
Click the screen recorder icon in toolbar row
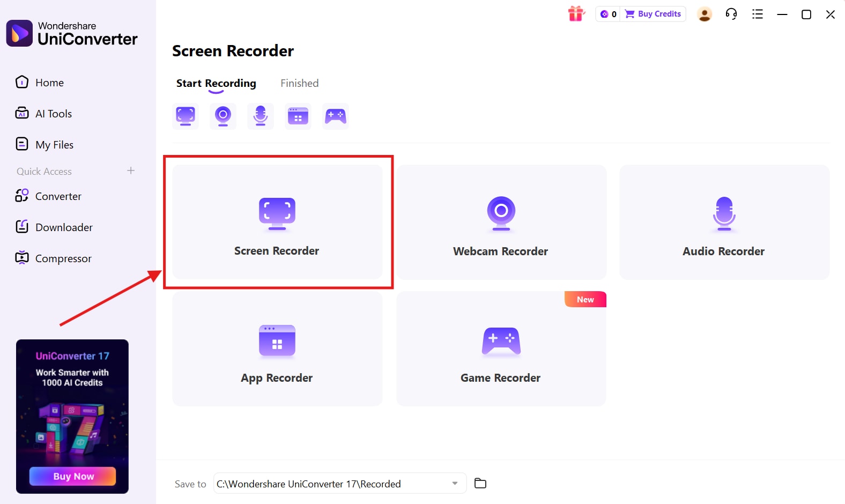coord(186,116)
